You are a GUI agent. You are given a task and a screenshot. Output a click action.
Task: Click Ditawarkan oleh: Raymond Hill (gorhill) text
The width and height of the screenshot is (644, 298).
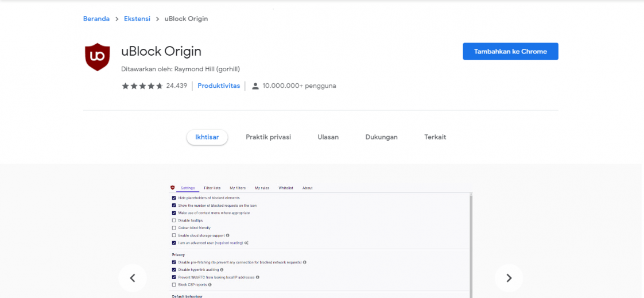pyautogui.click(x=181, y=69)
